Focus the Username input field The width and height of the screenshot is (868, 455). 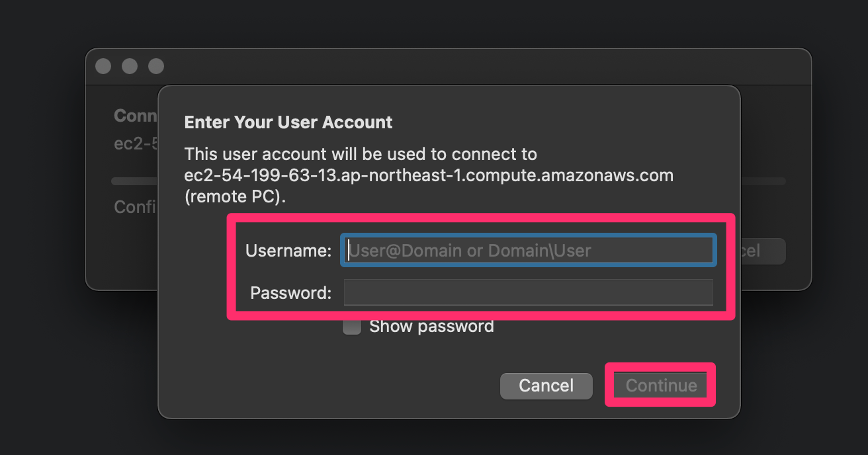tap(527, 251)
